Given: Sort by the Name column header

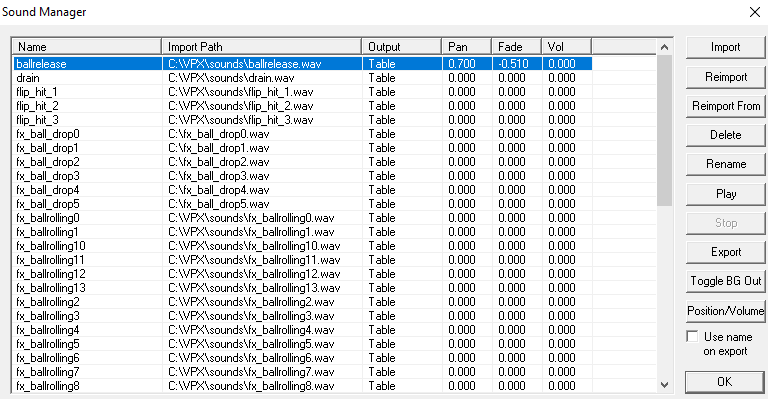Looking at the screenshot, I should tap(87, 47).
